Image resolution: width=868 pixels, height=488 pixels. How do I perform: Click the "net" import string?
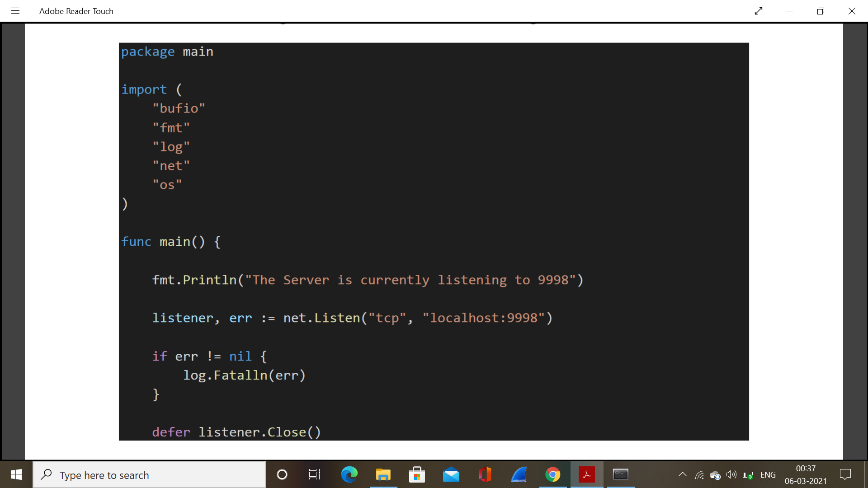pyautogui.click(x=171, y=166)
